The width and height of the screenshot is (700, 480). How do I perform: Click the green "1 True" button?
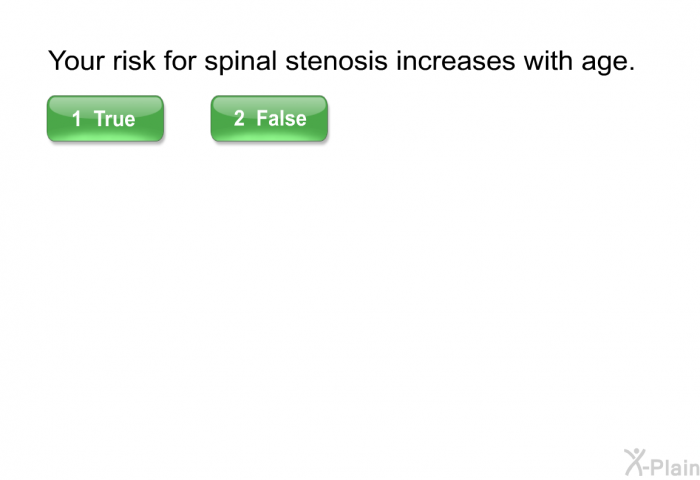105,119
